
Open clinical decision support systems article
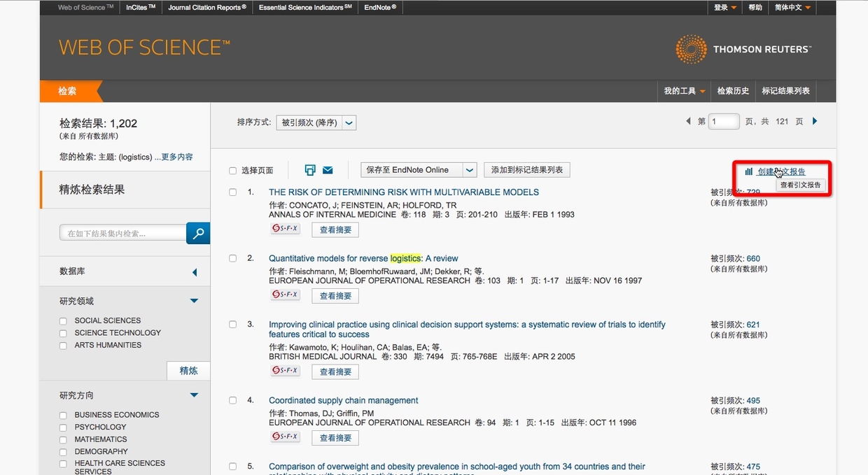coord(467,329)
